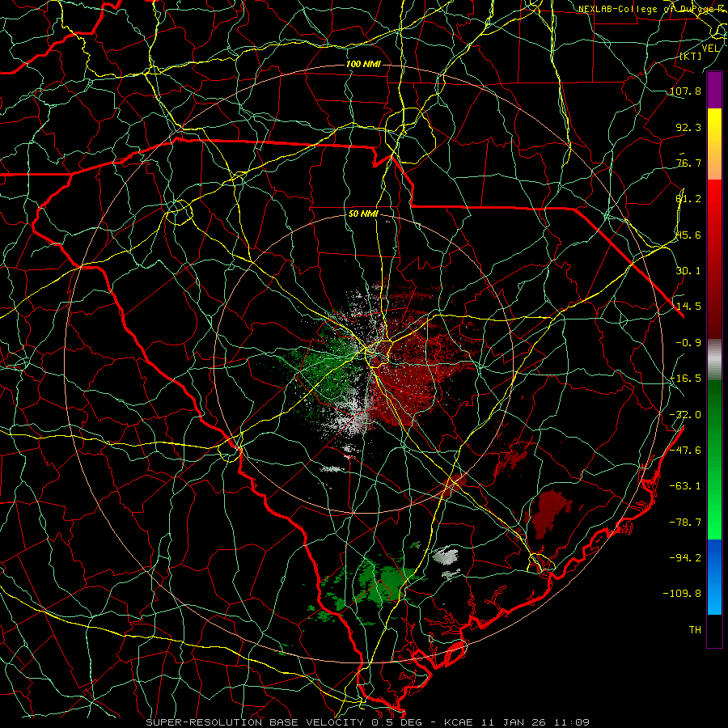The width and height of the screenshot is (728, 728).
Task: Select the -32.0 value on velocity scale
Action: [685, 415]
